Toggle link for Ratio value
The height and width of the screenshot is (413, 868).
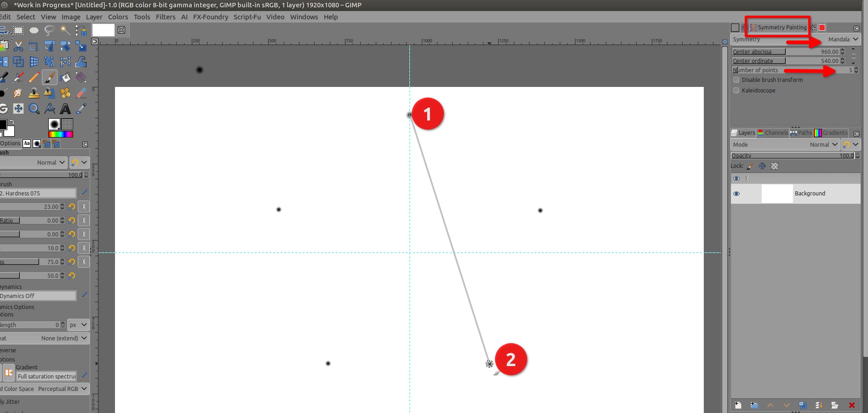[x=84, y=221]
